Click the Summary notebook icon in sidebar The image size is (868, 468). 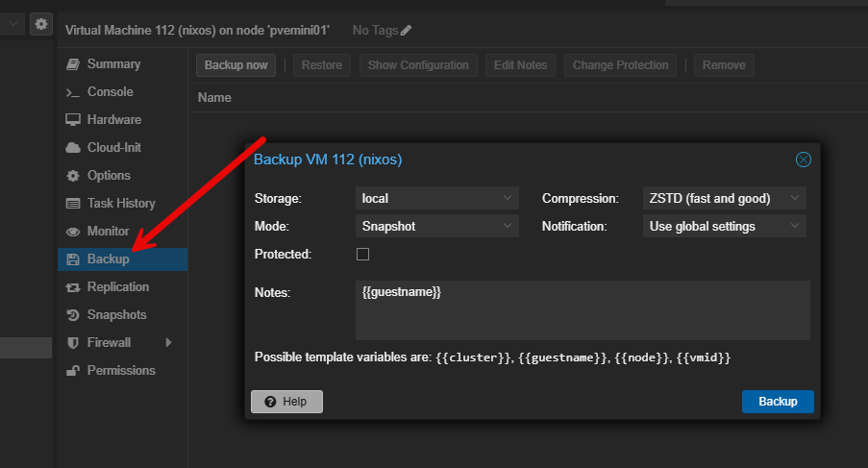click(73, 64)
